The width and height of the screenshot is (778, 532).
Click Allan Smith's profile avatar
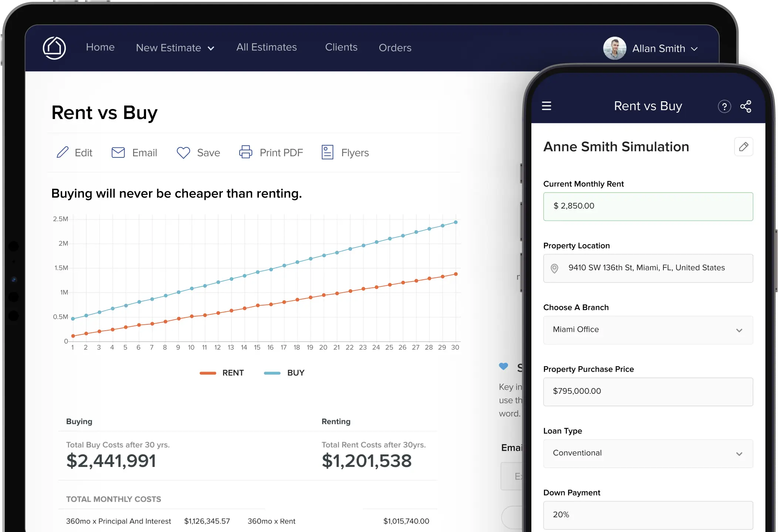point(615,48)
